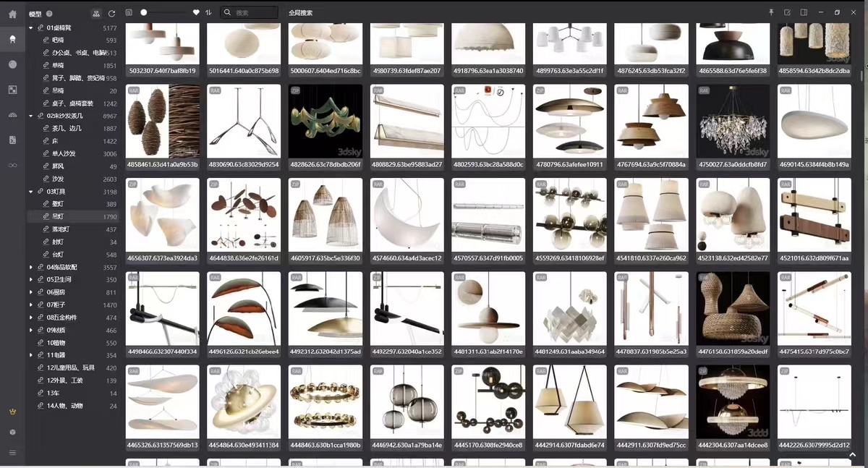This screenshot has height=468, width=868.
Task: Click the 全局搜索 global search button
Action: [x=300, y=13]
